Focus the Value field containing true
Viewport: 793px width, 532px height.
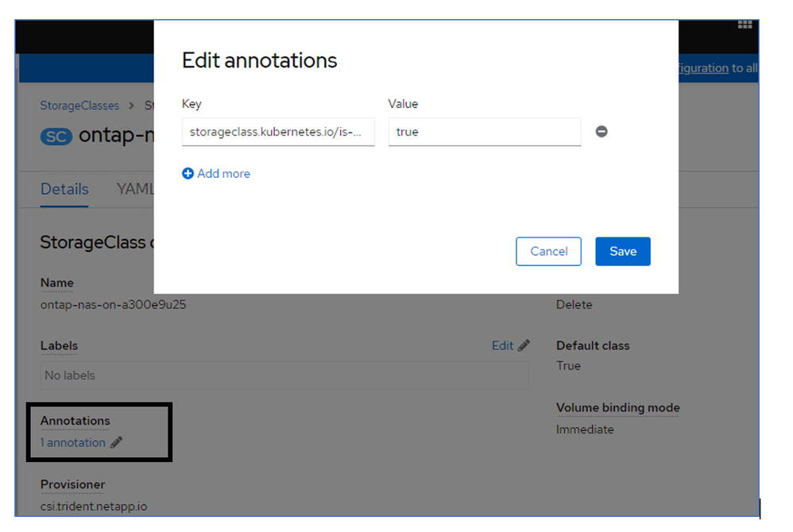(484, 132)
